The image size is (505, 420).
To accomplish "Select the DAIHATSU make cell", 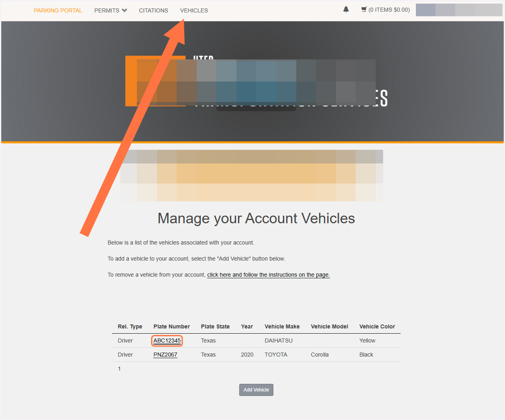I will coord(279,340).
